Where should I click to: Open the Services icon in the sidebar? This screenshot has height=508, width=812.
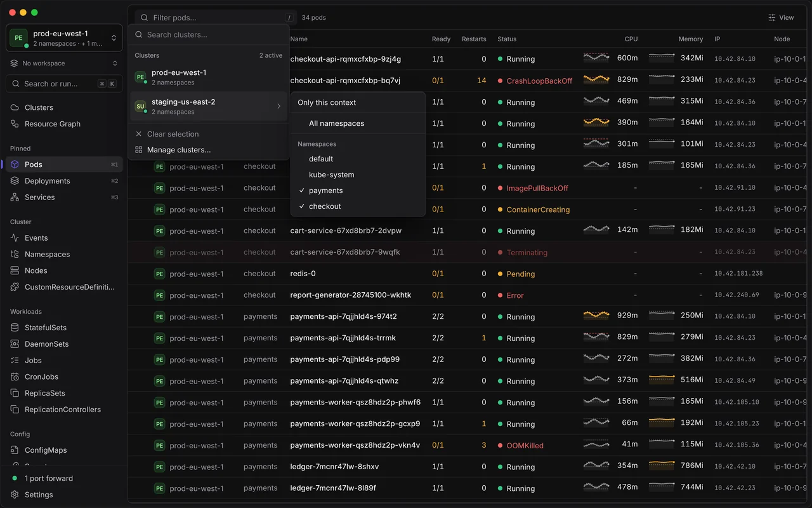pyautogui.click(x=15, y=197)
